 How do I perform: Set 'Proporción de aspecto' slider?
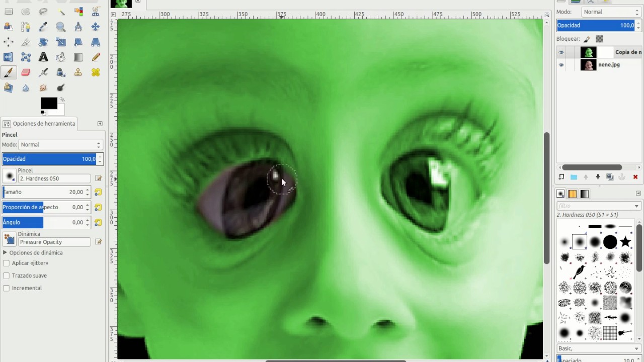tap(43, 207)
